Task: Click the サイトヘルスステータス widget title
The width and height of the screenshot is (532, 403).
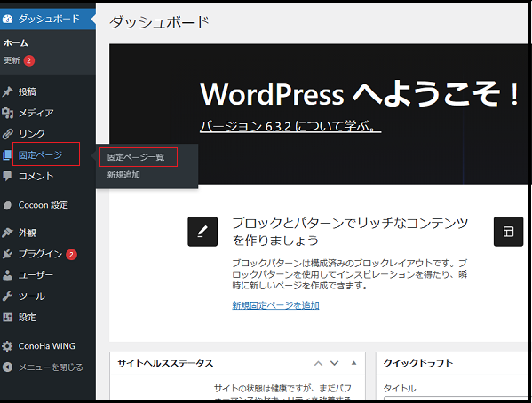Action: point(165,363)
